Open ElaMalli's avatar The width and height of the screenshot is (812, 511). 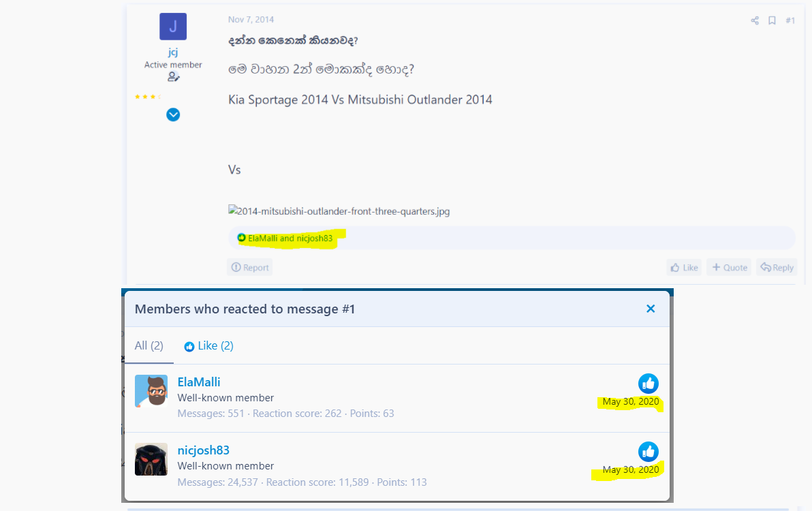(x=151, y=391)
